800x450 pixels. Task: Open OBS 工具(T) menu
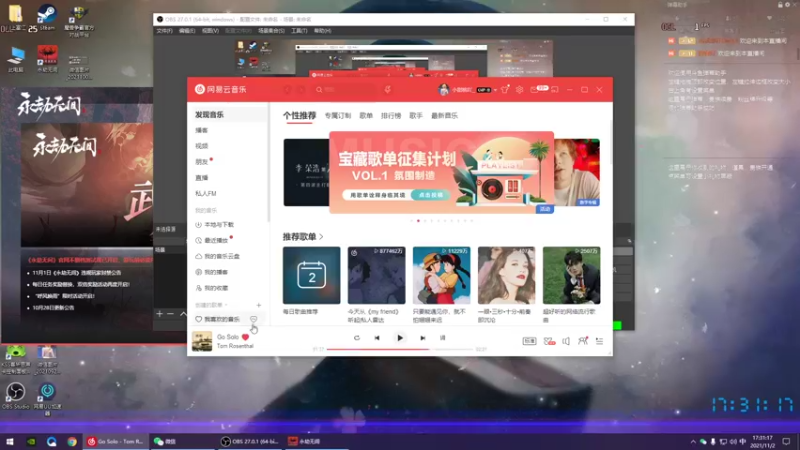coord(299,31)
